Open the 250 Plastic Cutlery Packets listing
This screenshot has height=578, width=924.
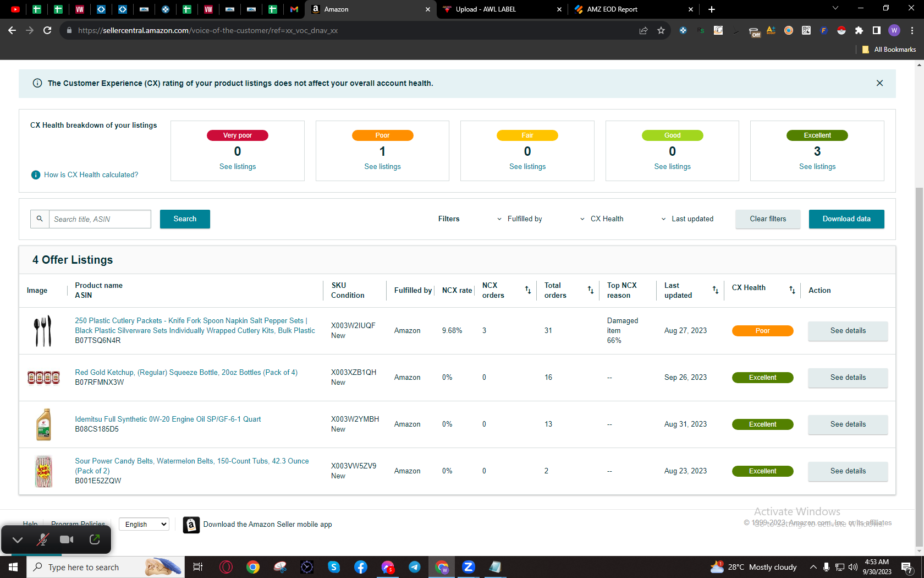point(195,325)
